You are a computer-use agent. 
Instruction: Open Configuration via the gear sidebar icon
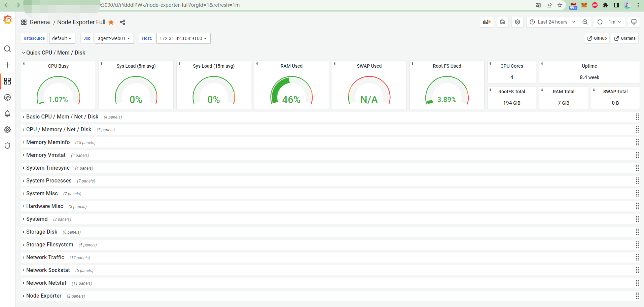[7, 130]
